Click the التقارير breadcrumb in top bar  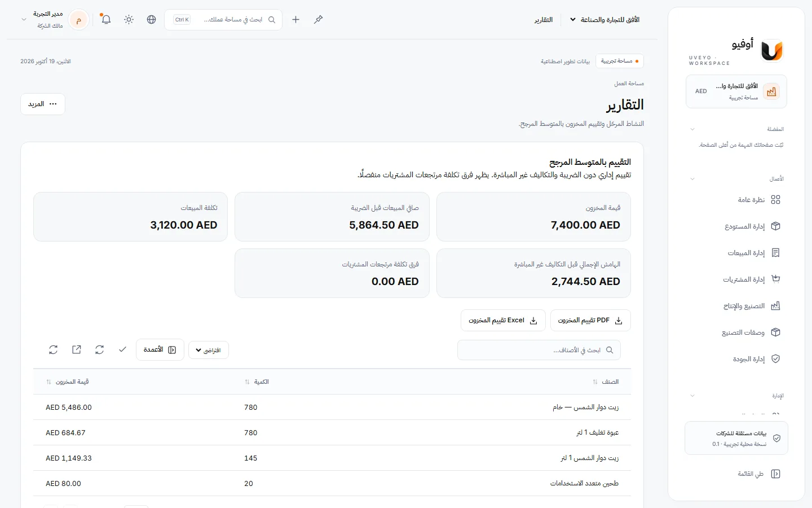coord(544,20)
